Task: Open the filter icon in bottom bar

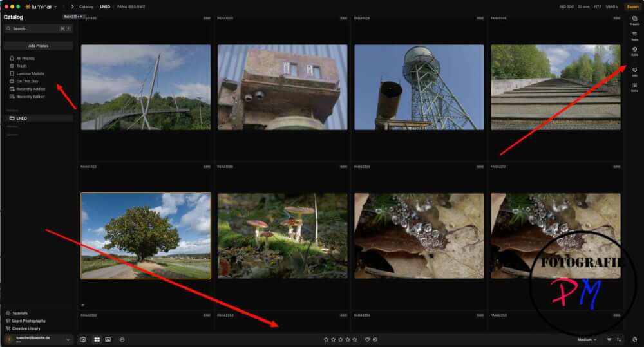Action: [x=609, y=340]
